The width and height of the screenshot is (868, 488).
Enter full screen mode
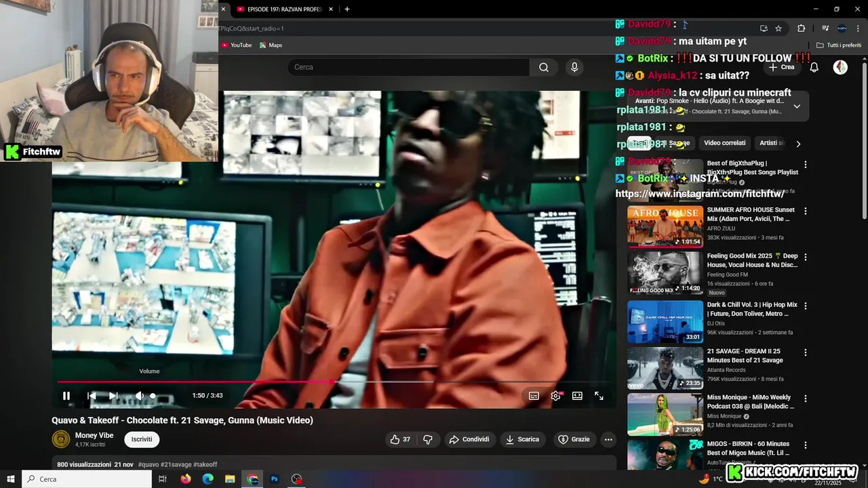pyautogui.click(x=599, y=396)
